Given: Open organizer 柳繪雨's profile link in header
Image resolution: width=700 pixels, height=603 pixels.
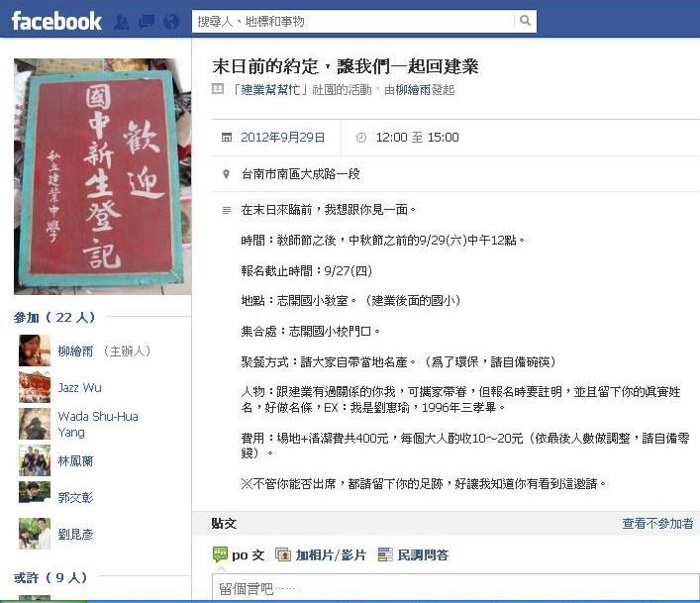Looking at the screenshot, I should click(413, 90).
